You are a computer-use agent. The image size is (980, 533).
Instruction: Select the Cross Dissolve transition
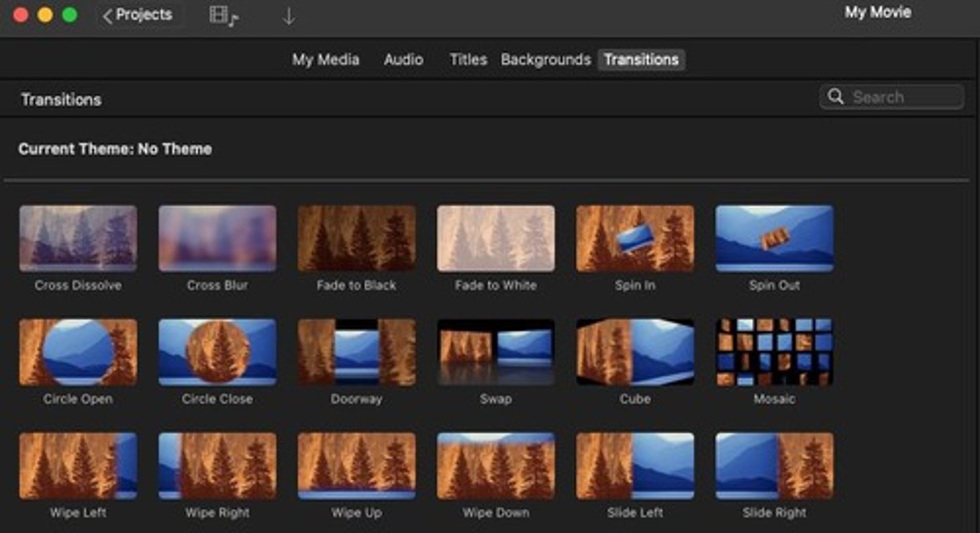[x=78, y=239]
